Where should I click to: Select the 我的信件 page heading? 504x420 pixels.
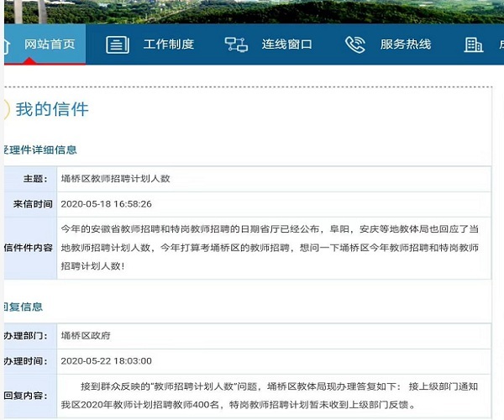(52, 109)
